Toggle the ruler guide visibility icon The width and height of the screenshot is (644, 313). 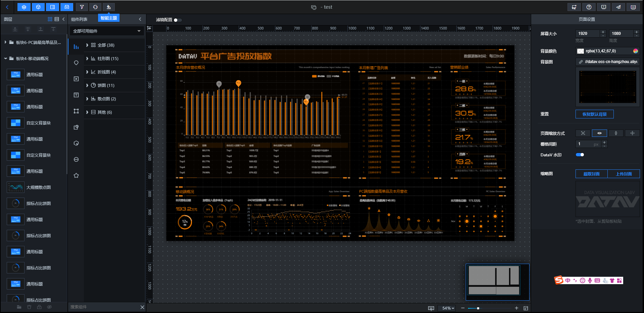point(149,28)
